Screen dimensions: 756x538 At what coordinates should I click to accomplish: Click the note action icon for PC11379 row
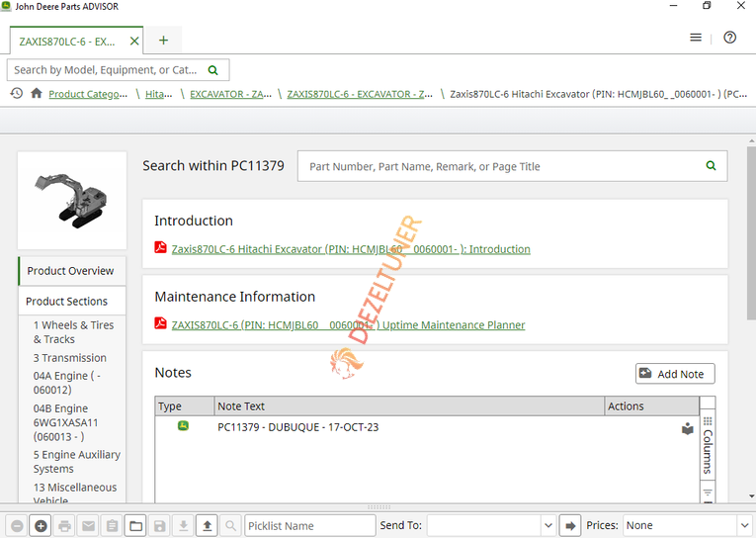688,428
